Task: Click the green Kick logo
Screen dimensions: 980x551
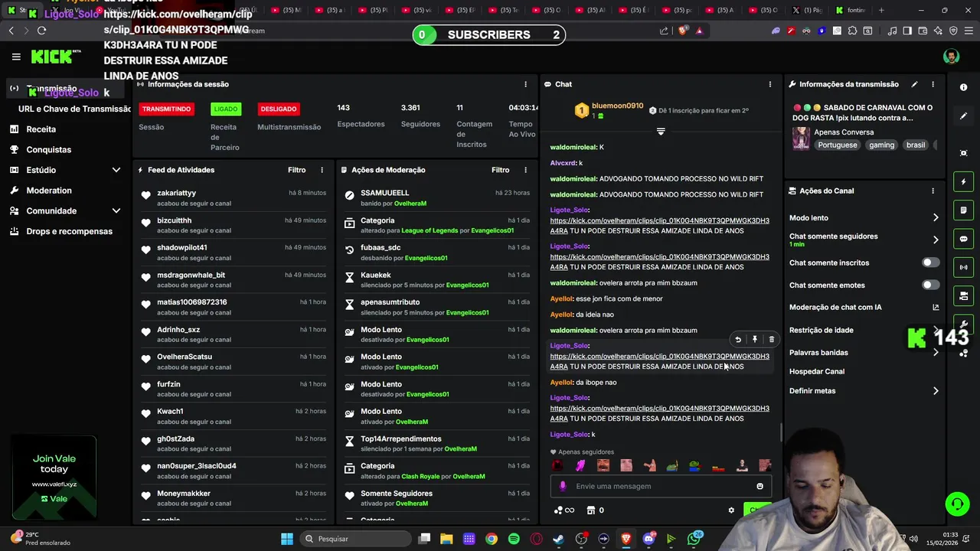Action: [x=51, y=57]
